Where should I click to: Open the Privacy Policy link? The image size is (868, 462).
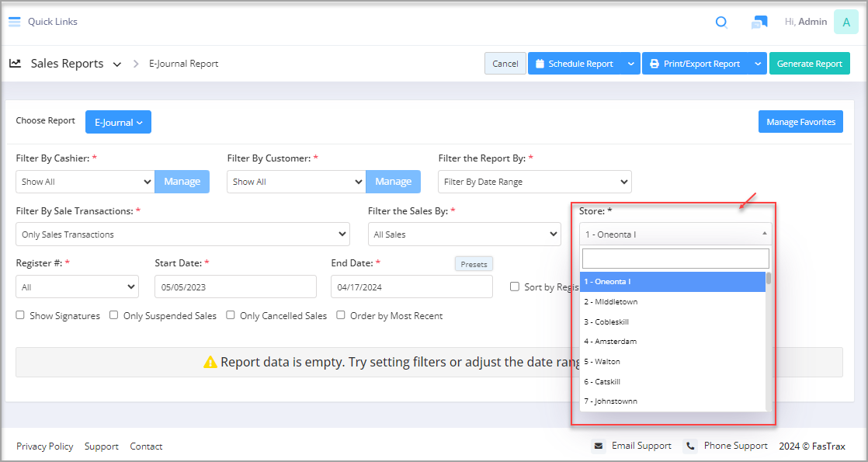pyautogui.click(x=45, y=446)
